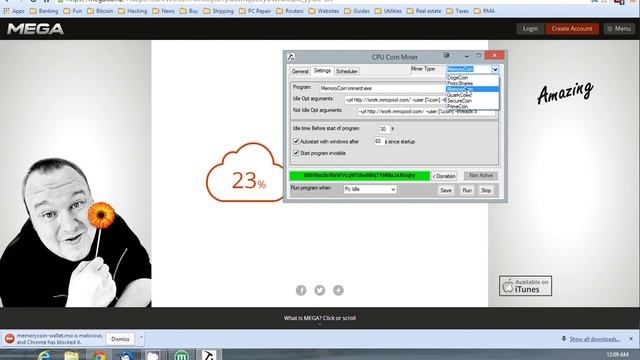Switch to the General tab

pyautogui.click(x=300, y=71)
